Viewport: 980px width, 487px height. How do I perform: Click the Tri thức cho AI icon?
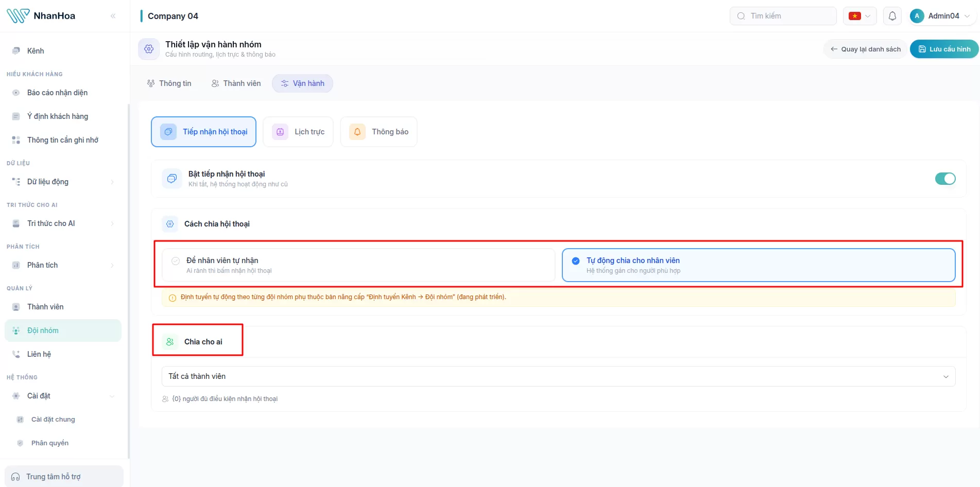16,223
